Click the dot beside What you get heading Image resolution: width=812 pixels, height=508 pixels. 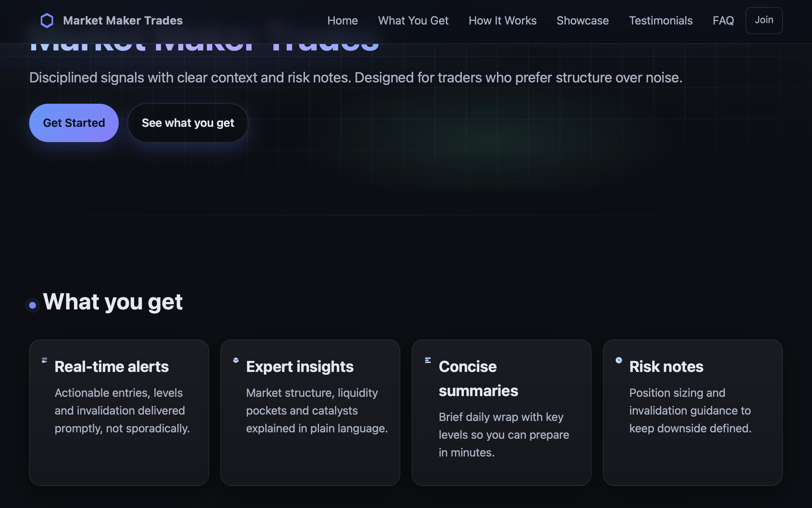click(33, 305)
